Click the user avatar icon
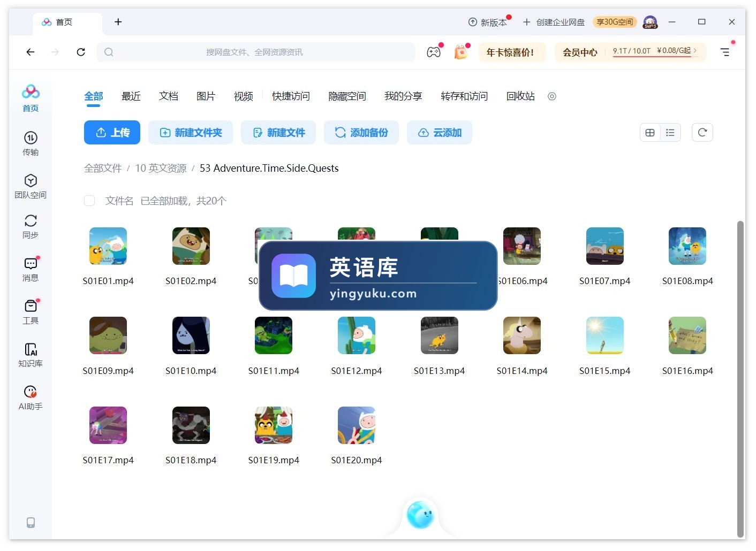The image size is (756, 551). pos(650,22)
